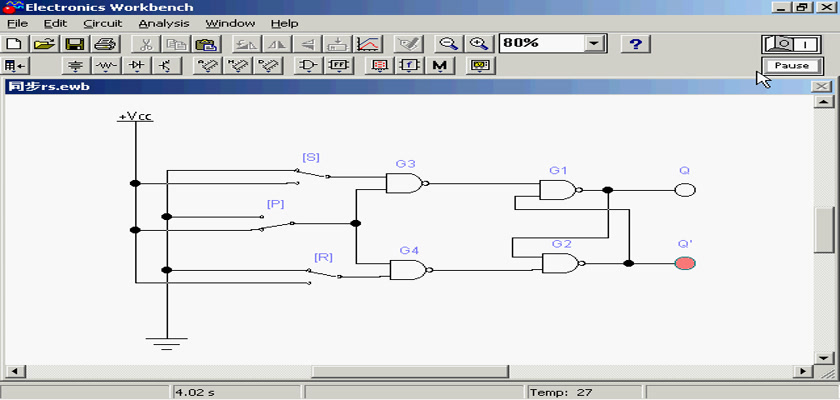Select the ground symbol
840x400 pixels.
click(x=167, y=343)
